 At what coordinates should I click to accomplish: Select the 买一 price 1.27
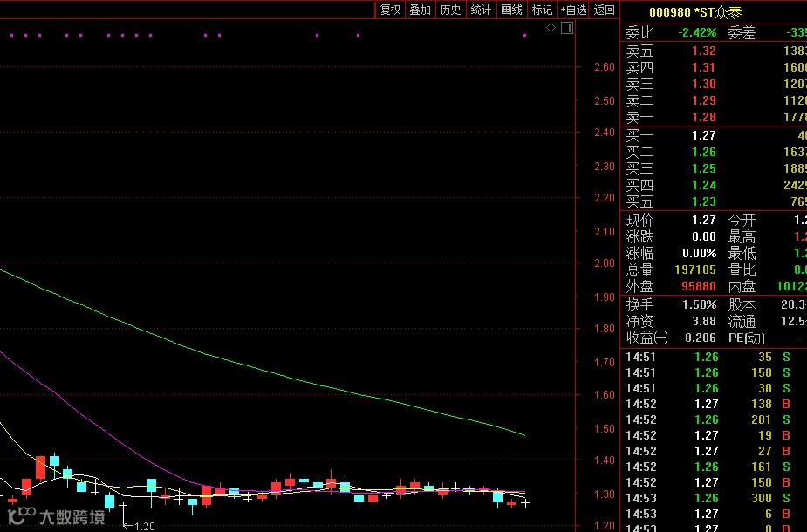point(703,135)
